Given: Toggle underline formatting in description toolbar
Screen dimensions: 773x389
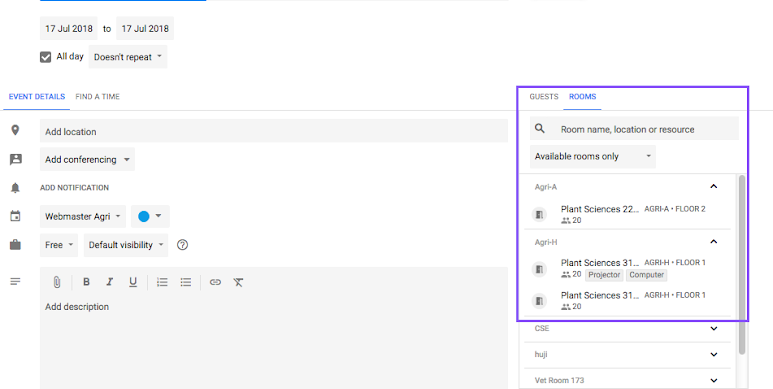Looking at the screenshot, I should [x=133, y=282].
